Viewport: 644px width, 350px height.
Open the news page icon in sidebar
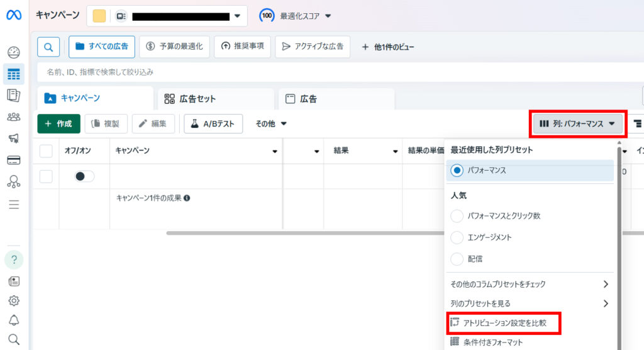[x=14, y=281]
